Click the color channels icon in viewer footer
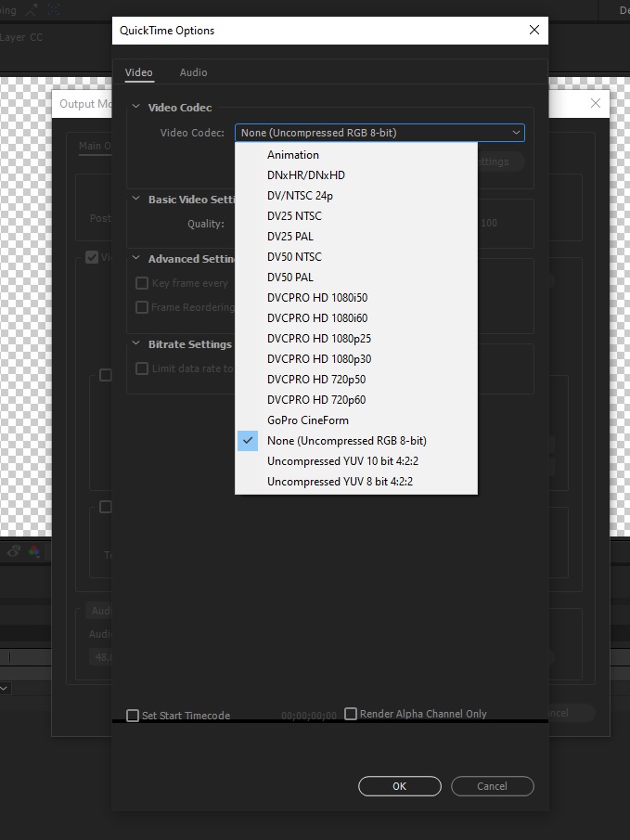630x840 pixels. [x=34, y=551]
